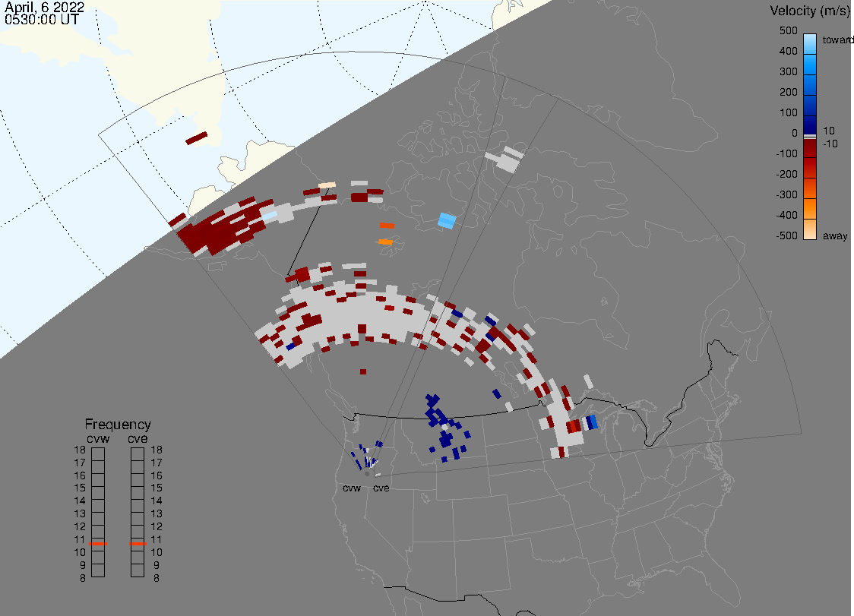The height and width of the screenshot is (616, 854).
Task: Click the time stamp "0530:00 UT"
Action: (42, 20)
